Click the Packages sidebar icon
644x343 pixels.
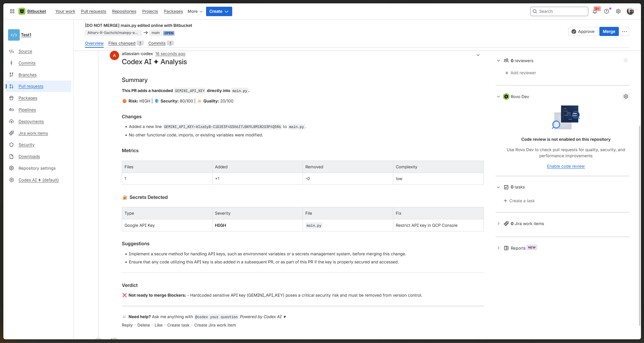coord(11,98)
